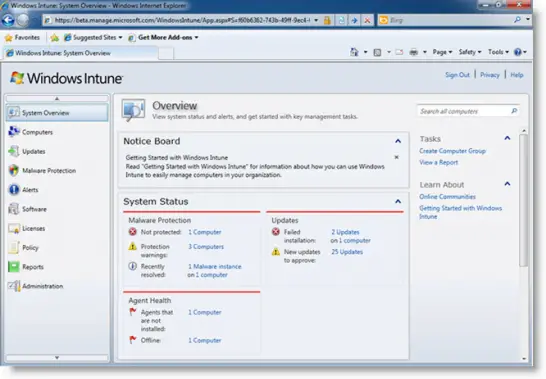Click the Search all computers field
This screenshot has width=546, height=379.
468,111
